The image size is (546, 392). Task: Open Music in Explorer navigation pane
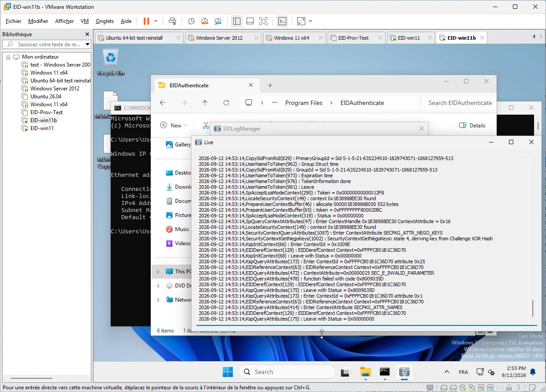click(177, 229)
